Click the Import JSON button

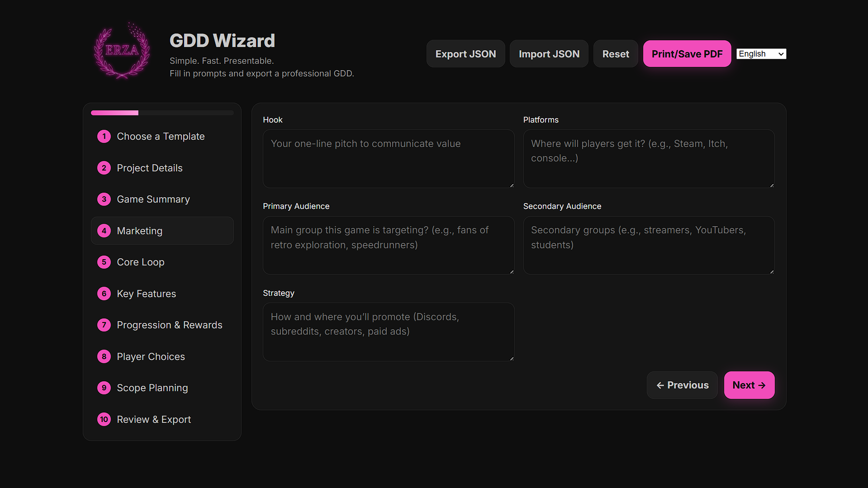[549, 54]
